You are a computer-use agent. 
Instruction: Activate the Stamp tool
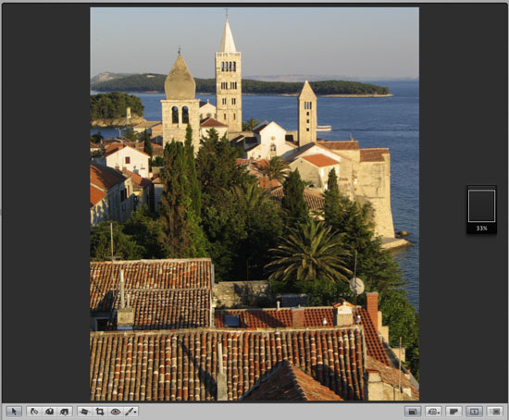coord(64,412)
